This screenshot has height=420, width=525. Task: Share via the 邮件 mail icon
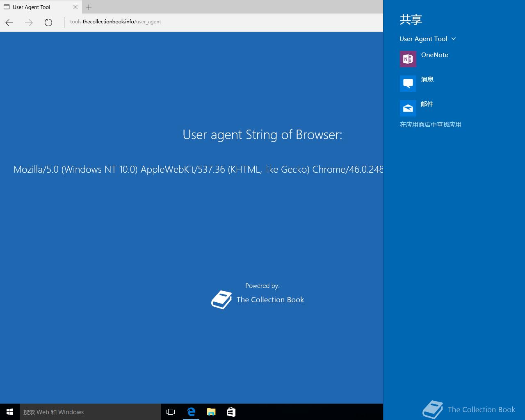[x=408, y=108]
